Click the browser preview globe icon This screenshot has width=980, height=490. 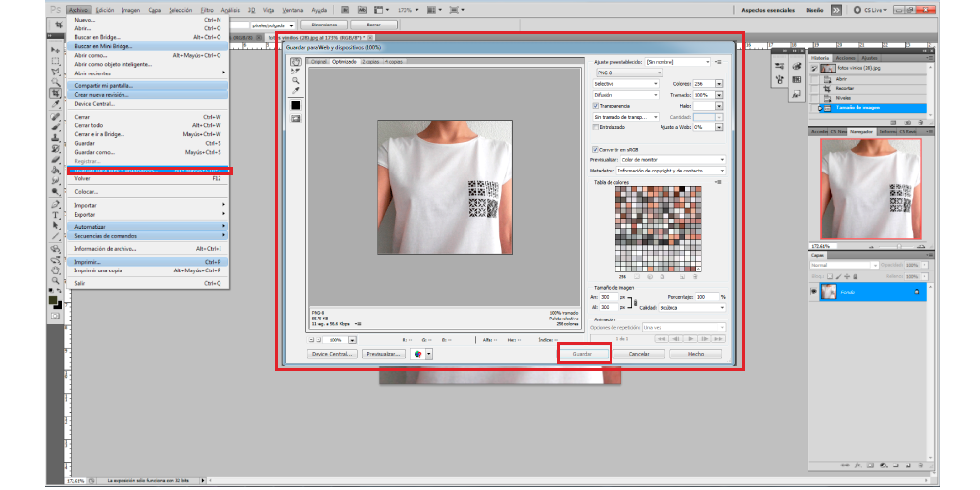pos(418,354)
